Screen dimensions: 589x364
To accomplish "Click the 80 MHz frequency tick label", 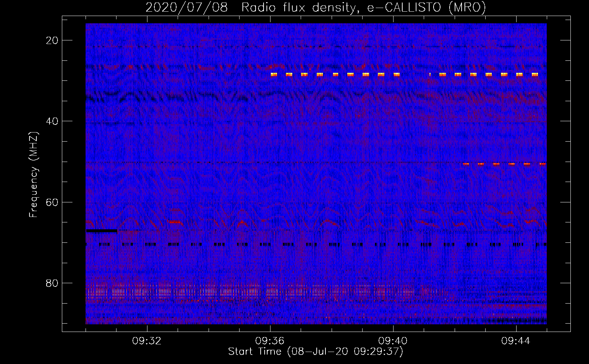I will tap(52, 283).
